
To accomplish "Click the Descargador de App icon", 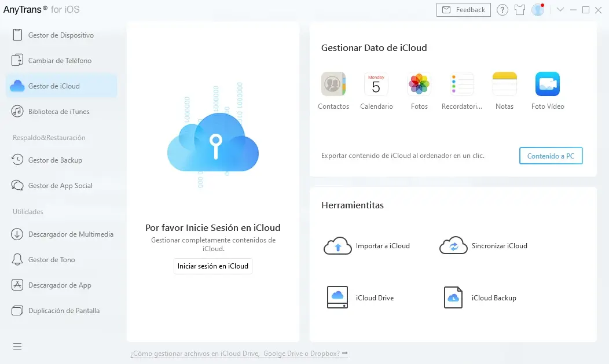I will [17, 285].
